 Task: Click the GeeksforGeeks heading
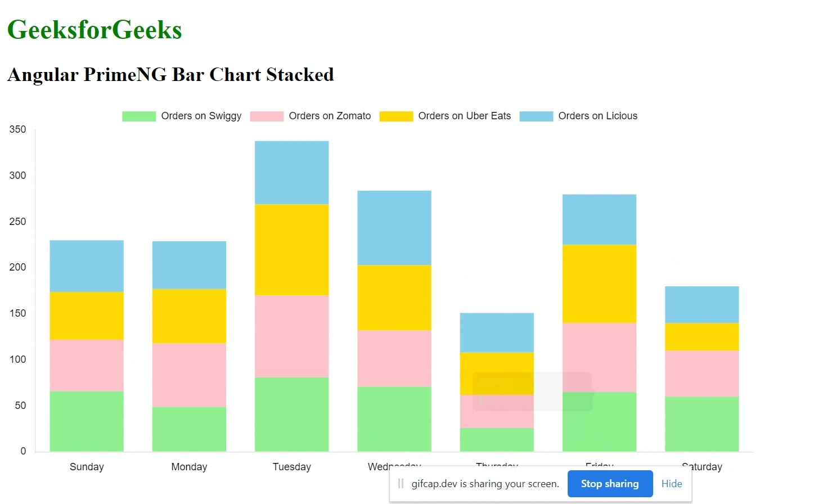(95, 30)
